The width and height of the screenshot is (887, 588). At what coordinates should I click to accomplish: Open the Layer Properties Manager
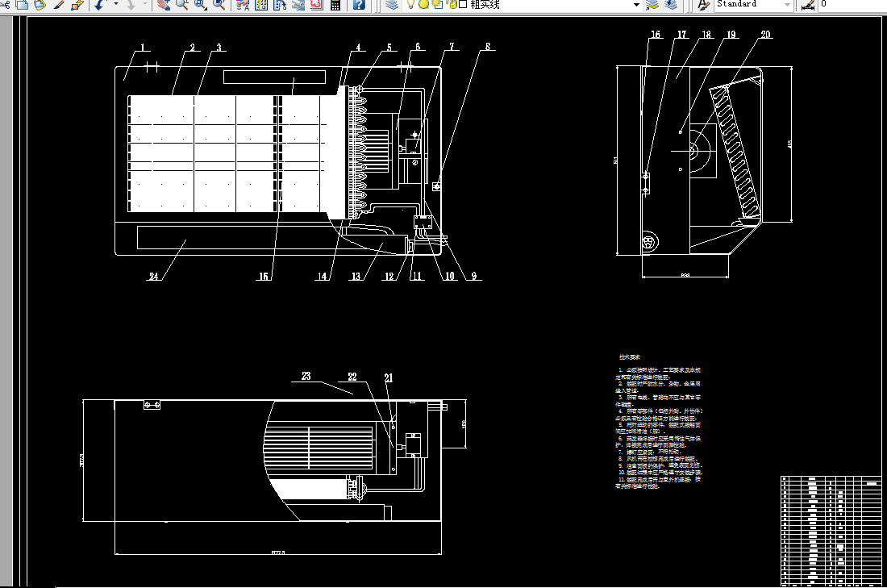point(391,4)
